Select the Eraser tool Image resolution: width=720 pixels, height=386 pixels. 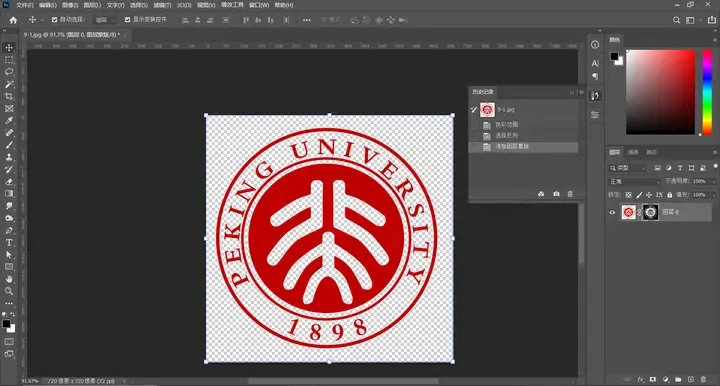[x=9, y=182]
